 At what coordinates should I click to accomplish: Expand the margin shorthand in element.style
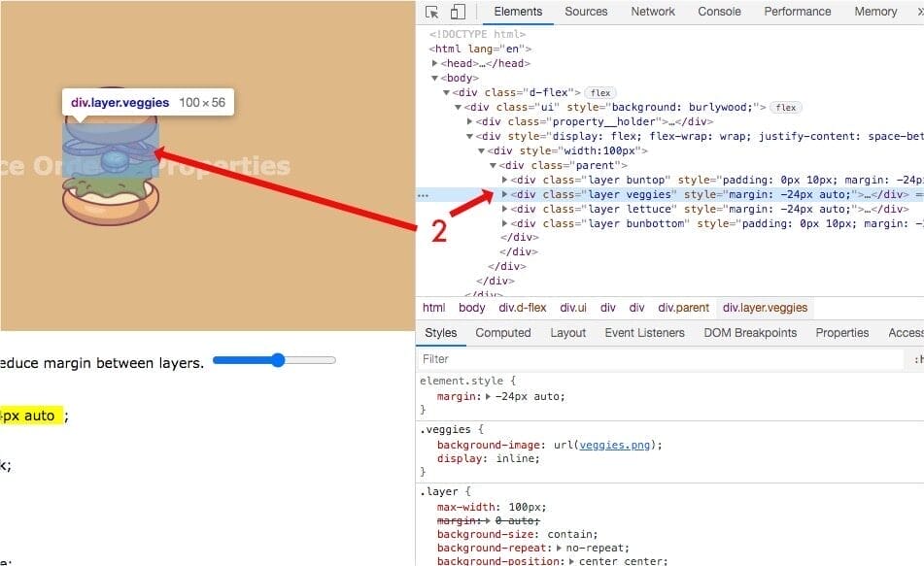(489, 396)
